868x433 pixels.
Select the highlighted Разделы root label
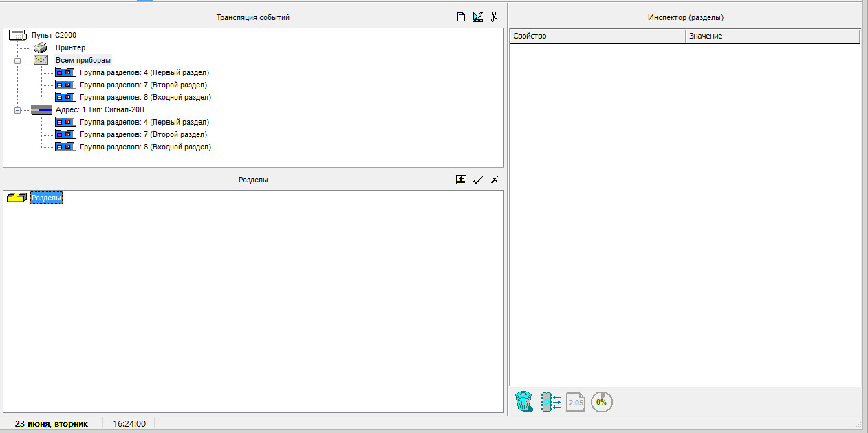pyautogui.click(x=47, y=198)
